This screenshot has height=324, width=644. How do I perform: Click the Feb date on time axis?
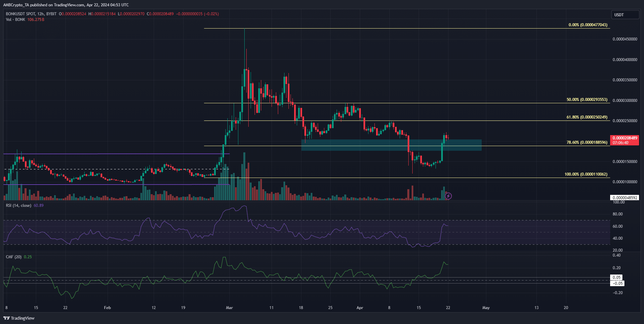click(107, 308)
